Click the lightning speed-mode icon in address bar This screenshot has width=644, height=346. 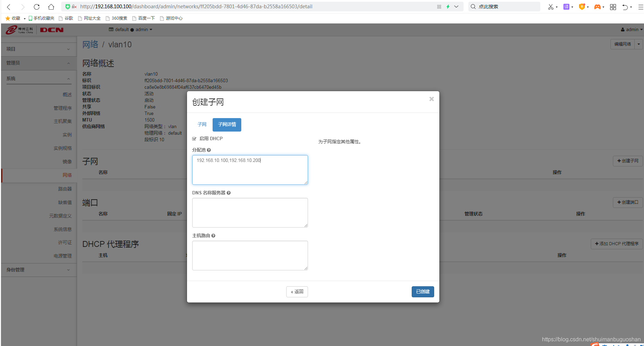coord(448,7)
